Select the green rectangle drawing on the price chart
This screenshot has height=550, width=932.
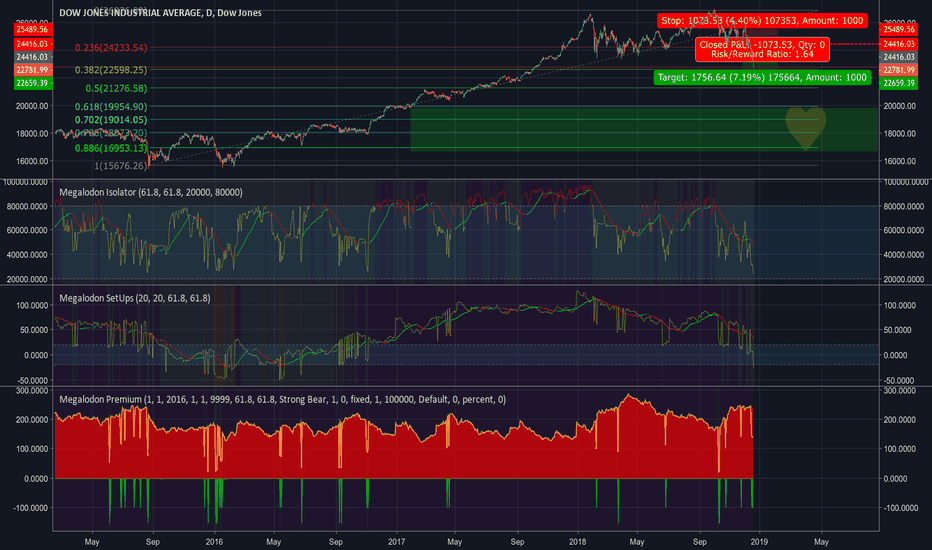tap(644, 129)
